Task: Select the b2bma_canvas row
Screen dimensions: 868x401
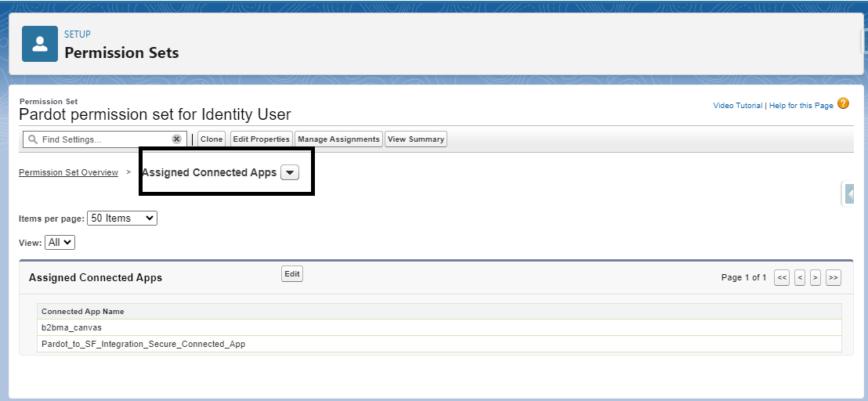Action: pos(439,327)
